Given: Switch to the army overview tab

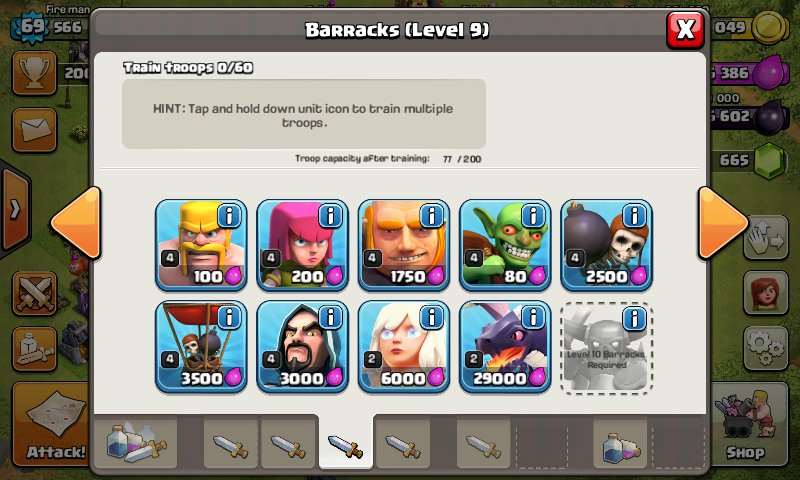Looking at the screenshot, I should [x=136, y=442].
